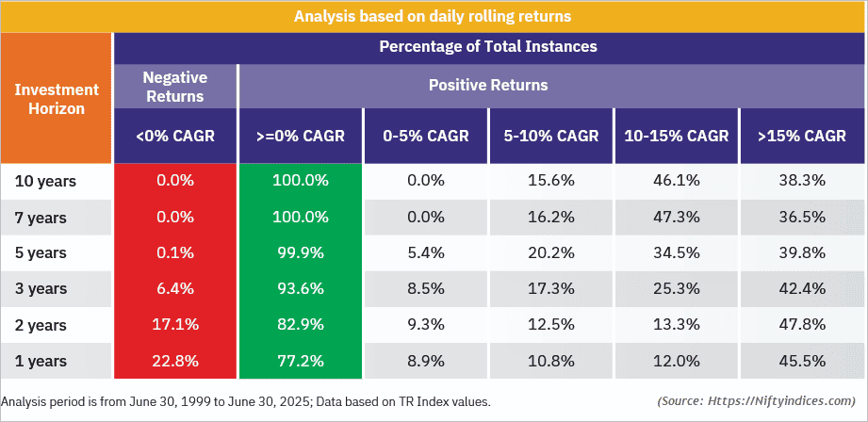This screenshot has width=868, height=422.
Task: Select the Positive Returns column header
Action: pos(488,86)
